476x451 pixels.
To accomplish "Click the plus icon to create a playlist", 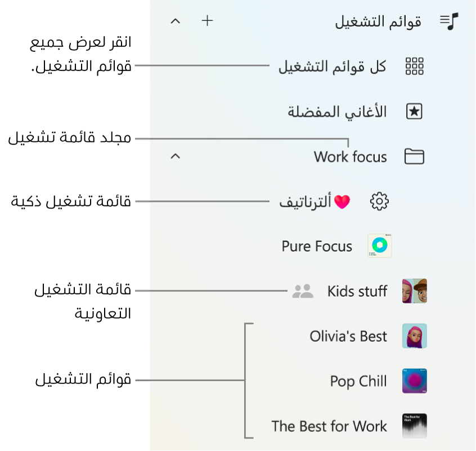I will tap(207, 21).
